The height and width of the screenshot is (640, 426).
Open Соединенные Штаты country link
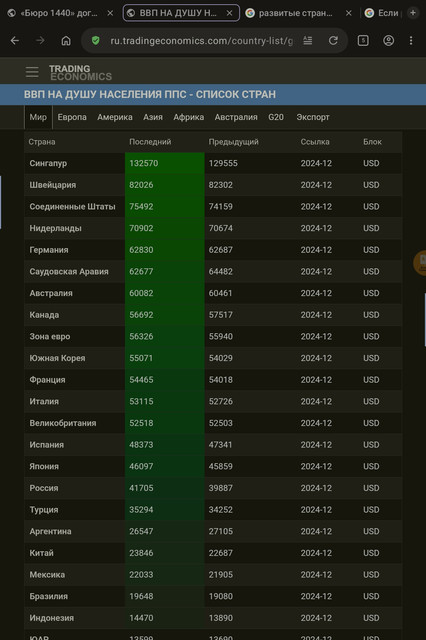click(72, 207)
